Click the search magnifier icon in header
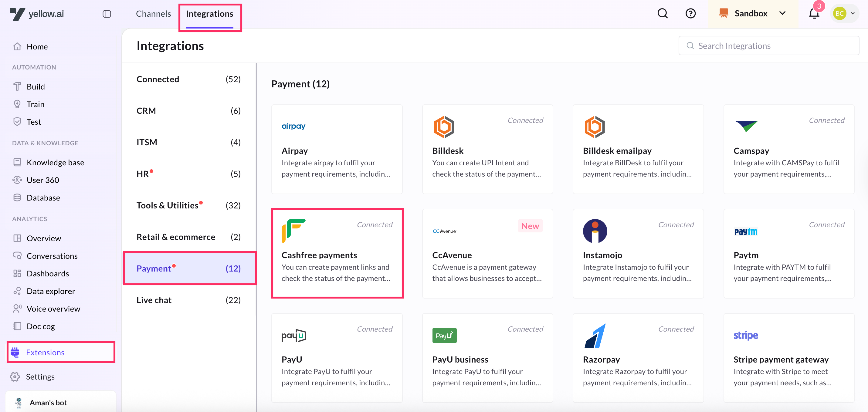 point(662,13)
